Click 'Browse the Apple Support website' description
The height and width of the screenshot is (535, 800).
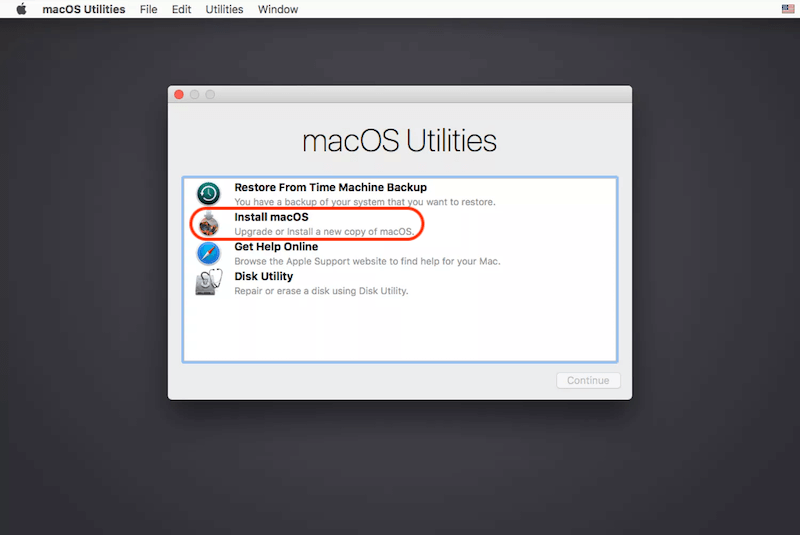367,261
